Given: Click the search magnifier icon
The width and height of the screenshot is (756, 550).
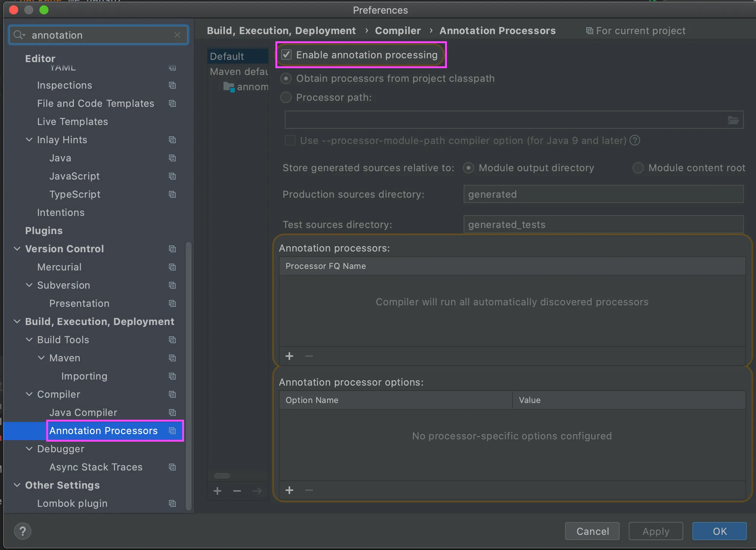Looking at the screenshot, I should (x=18, y=35).
